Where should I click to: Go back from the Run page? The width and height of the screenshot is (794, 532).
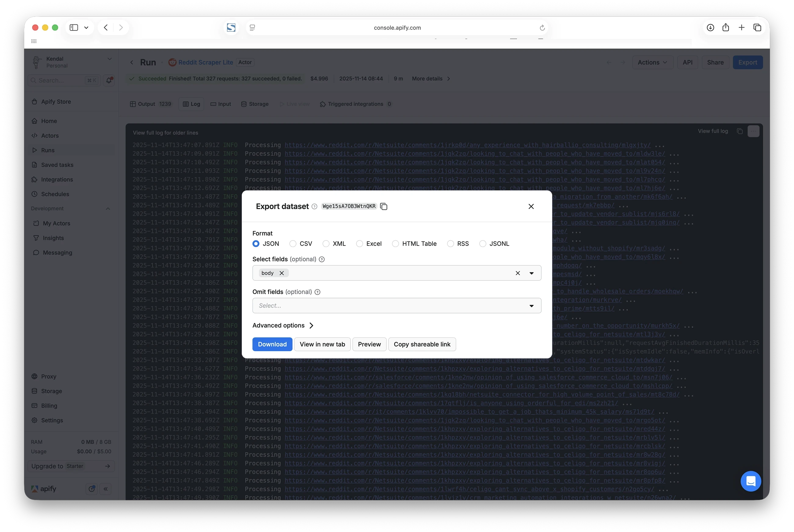coord(132,62)
